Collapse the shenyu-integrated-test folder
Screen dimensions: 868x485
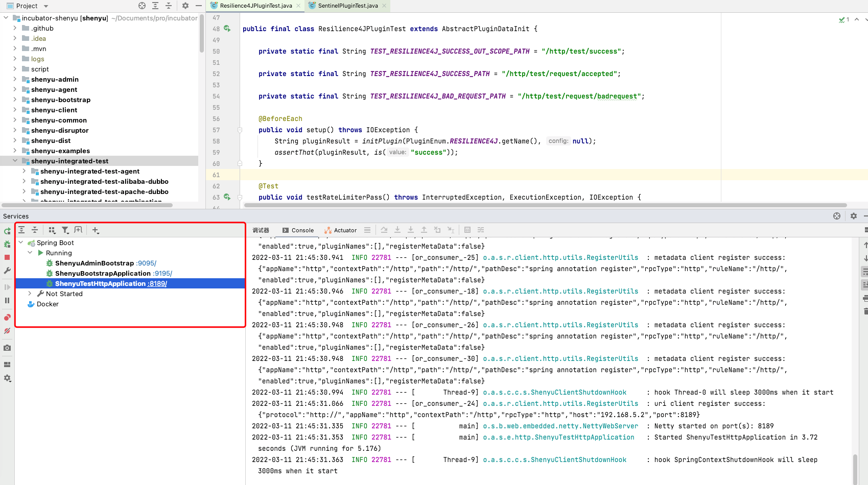(15, 161)
